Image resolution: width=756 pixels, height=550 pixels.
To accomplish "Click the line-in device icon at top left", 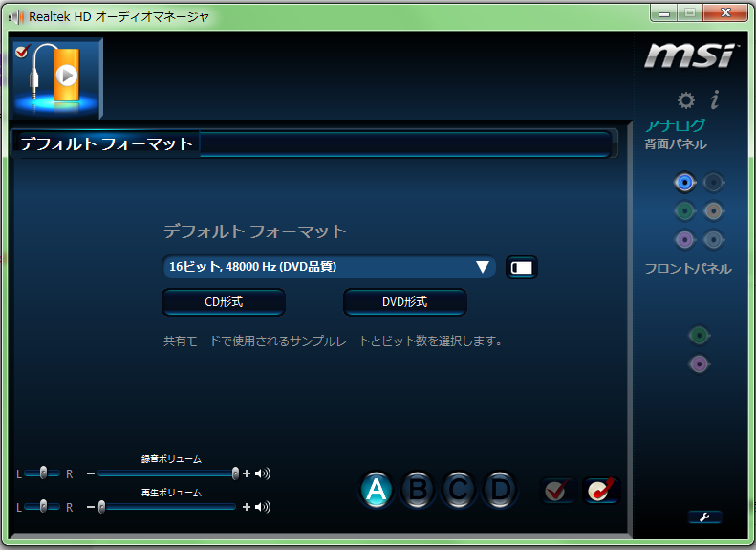I will pyautogui.click(x=55, y=77).
